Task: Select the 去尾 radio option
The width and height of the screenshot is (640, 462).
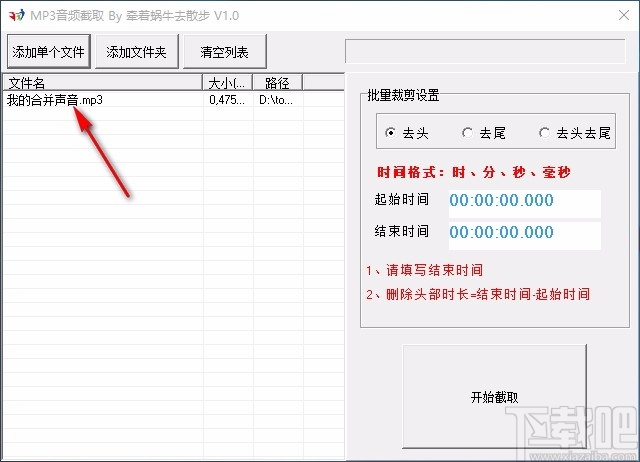Action: (x=484, y=133)
